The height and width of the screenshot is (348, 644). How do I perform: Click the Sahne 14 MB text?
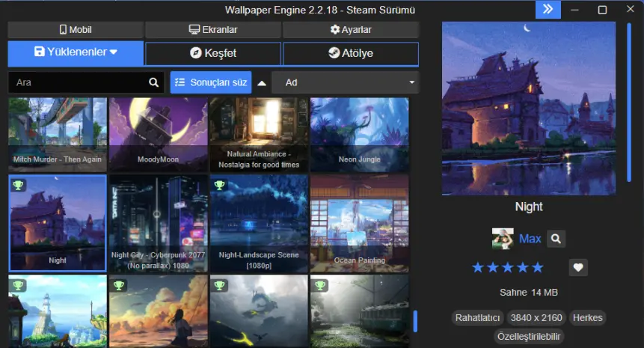pos(529,293)
